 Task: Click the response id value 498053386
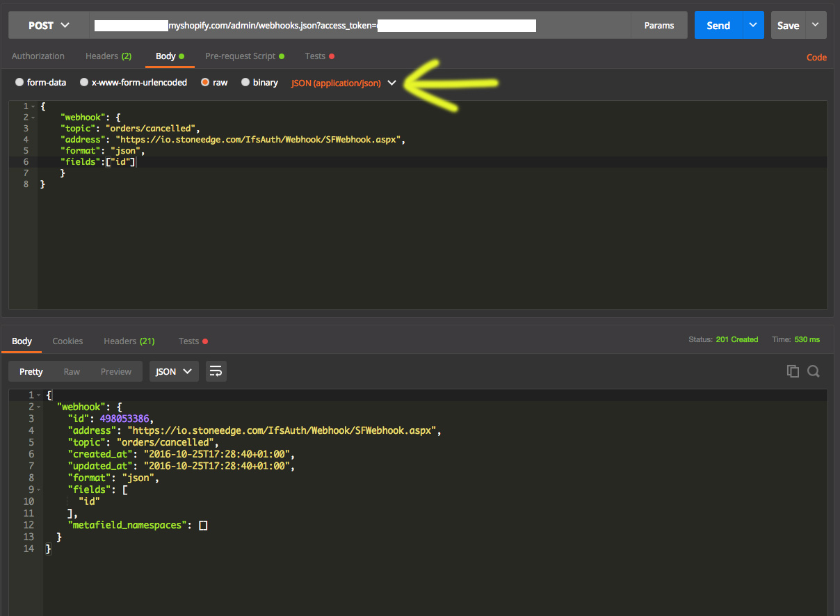[124, 418]
